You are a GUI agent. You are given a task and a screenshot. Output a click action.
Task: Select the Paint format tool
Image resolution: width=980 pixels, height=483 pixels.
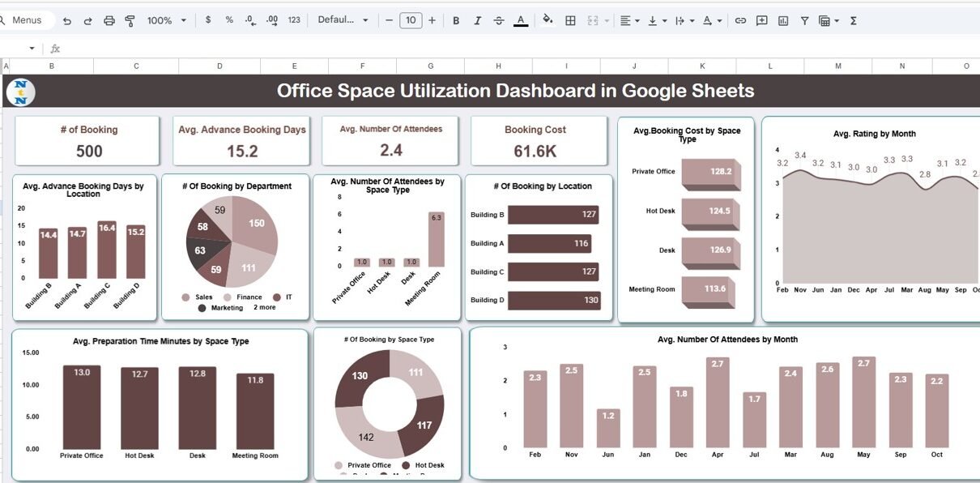(x=130, y=20)
